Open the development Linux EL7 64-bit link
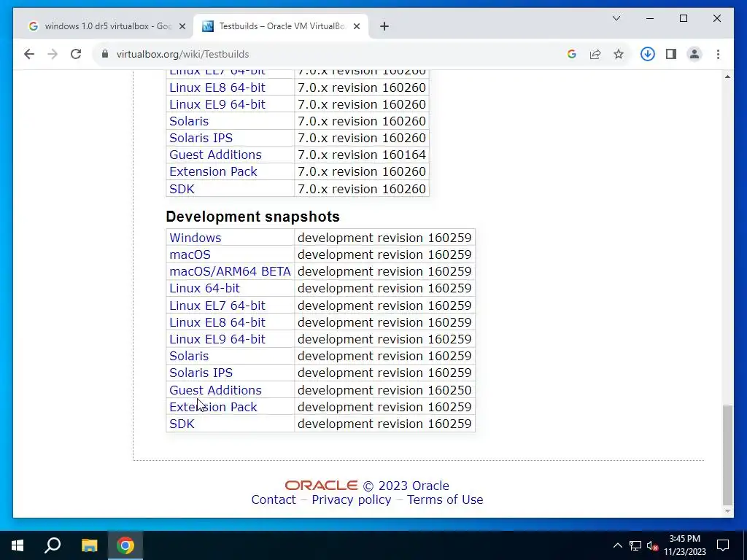 217,306
